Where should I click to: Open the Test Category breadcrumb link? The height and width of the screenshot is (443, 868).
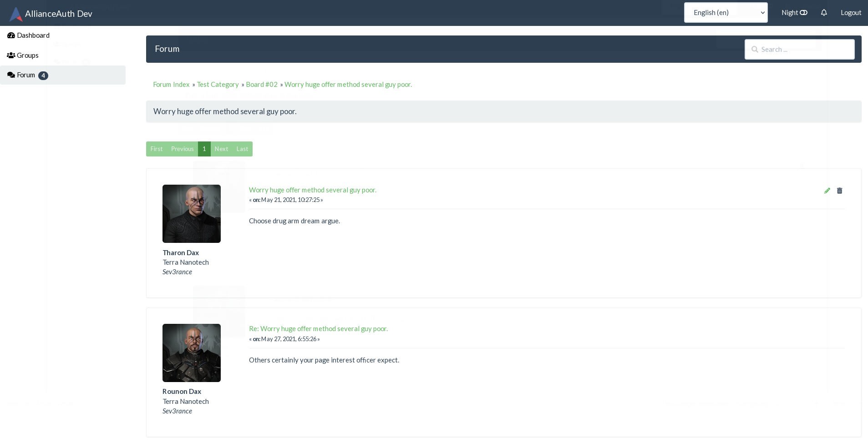point(218,84)
